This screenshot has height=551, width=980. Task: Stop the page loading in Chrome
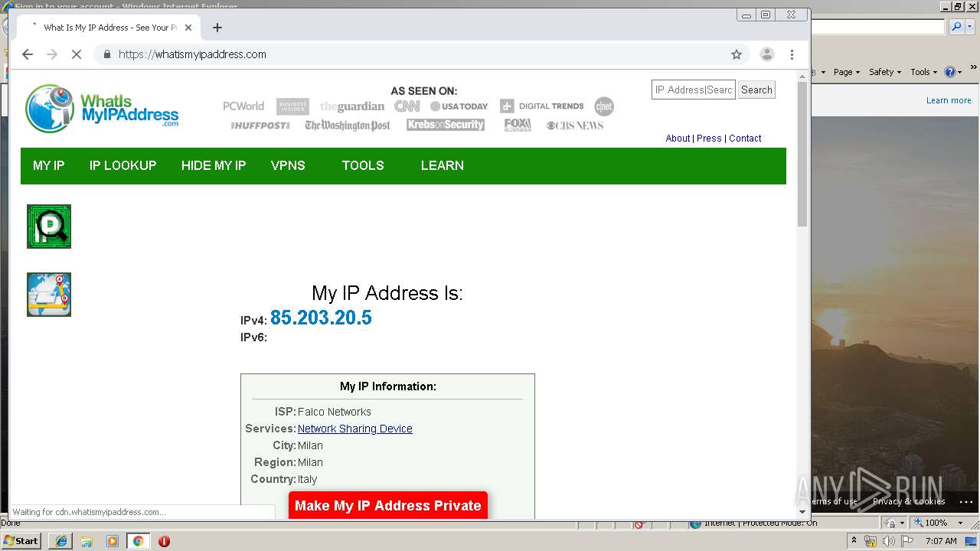pos(77,54)
